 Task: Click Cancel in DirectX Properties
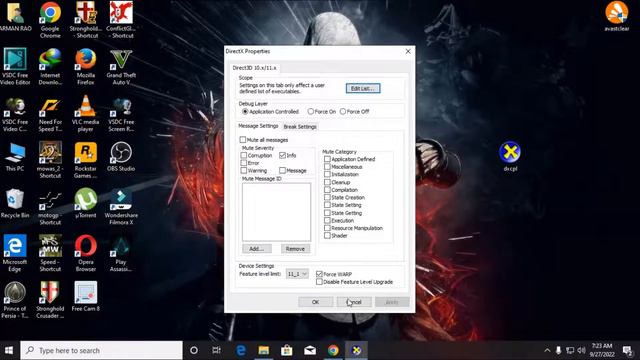tap(354, 302)
